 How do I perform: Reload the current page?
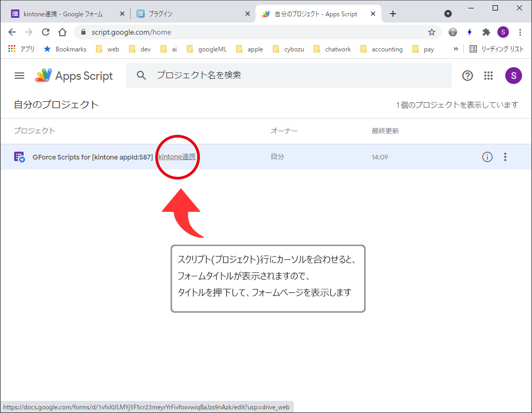pyautogui.click(x=46, y=32)
